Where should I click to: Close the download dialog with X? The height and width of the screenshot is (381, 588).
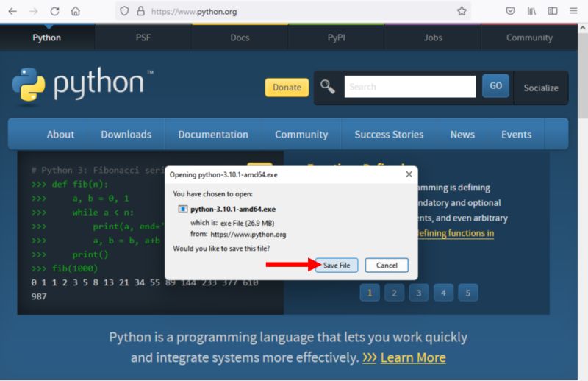(x=409, y=174)
